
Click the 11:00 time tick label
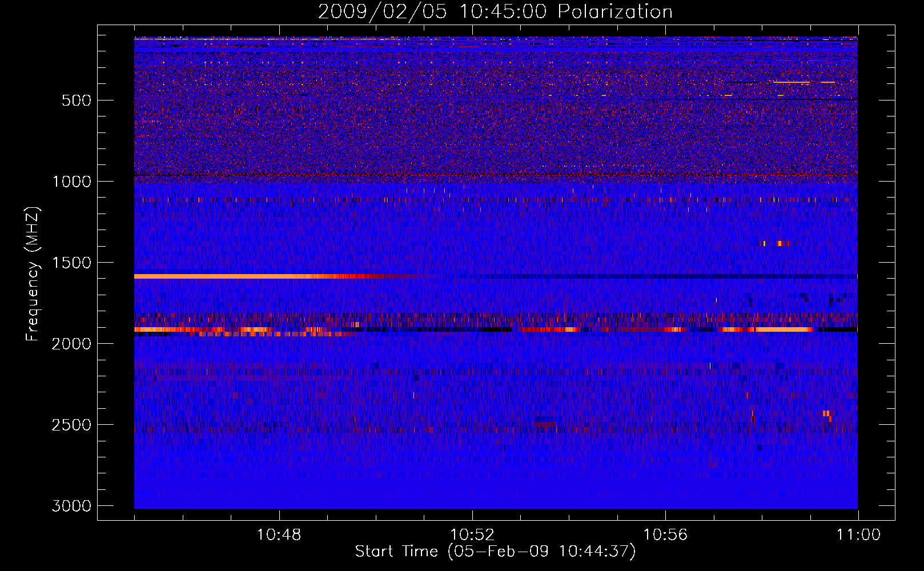tap(858, 535)
